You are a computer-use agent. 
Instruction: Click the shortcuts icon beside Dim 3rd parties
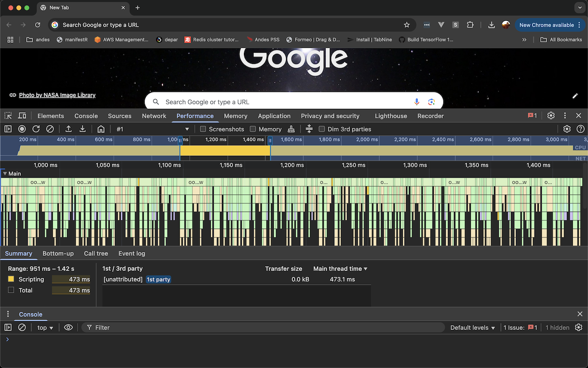coord(309,129)
